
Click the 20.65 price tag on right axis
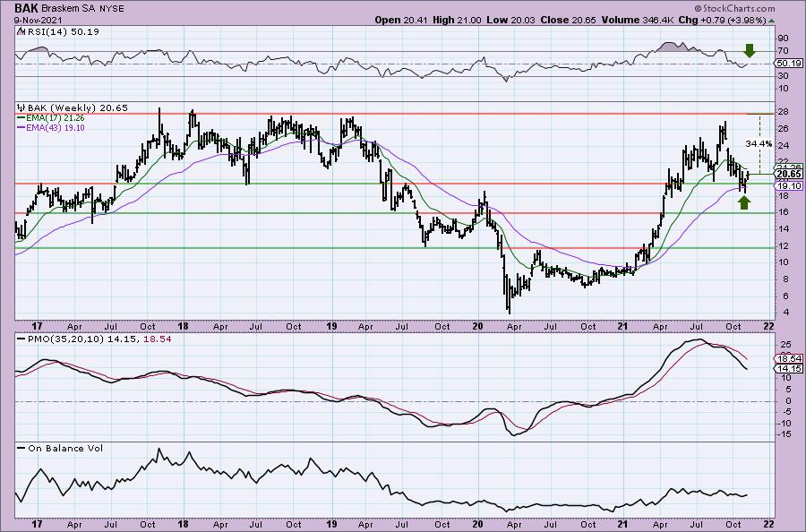point(788,175)
